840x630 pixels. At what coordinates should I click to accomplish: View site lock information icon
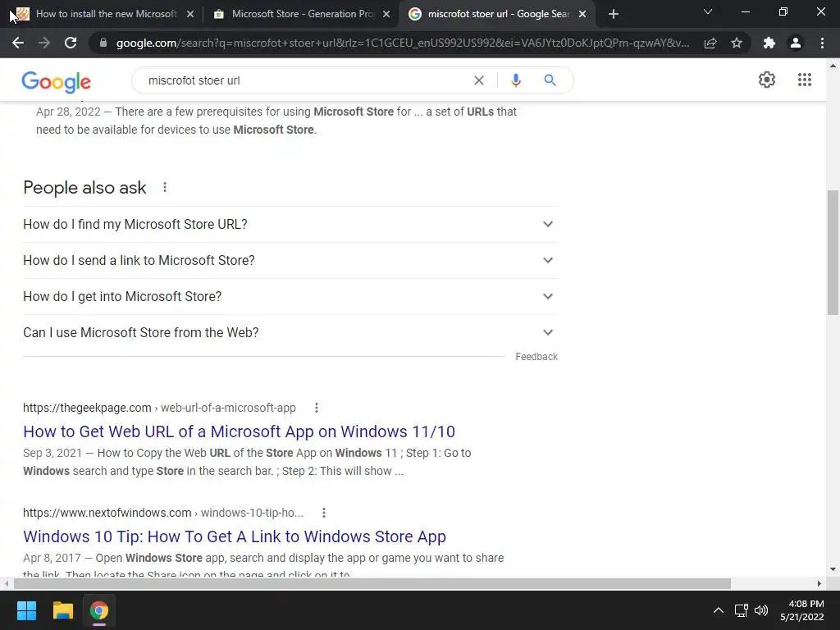103,43
